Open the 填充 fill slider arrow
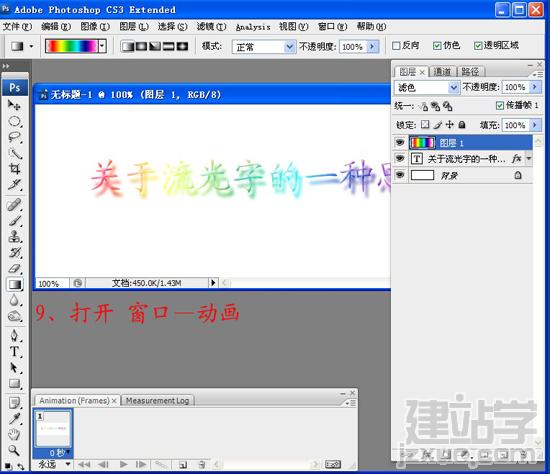Screen dimensions: 550x474 (535, 125)
